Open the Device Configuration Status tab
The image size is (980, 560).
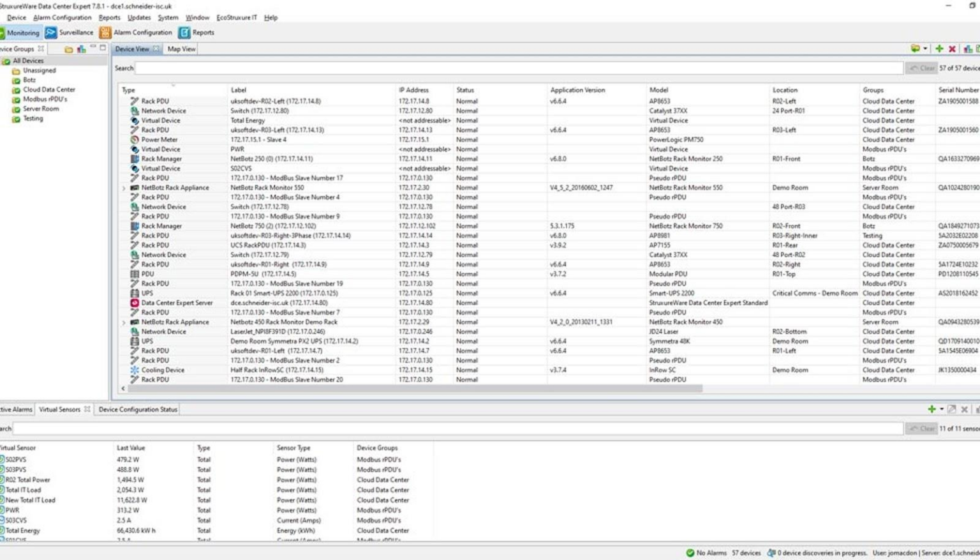[x=138, y=409]
